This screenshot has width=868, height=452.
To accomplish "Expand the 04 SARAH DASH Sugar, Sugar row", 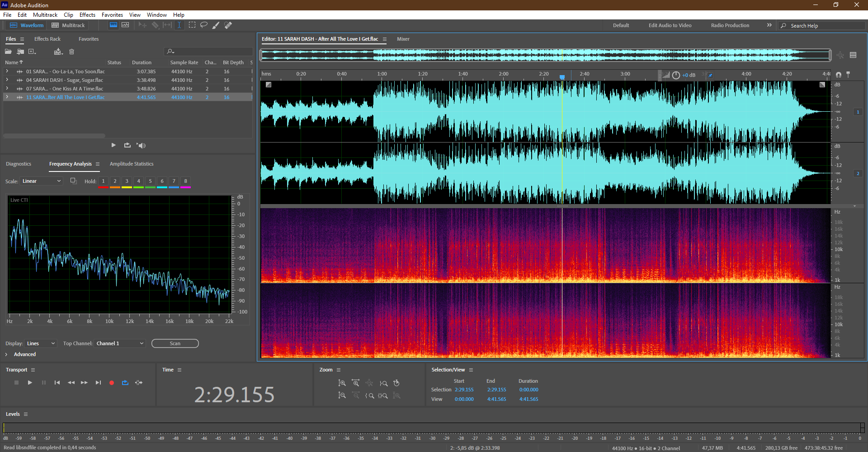I will pos(7,80).
